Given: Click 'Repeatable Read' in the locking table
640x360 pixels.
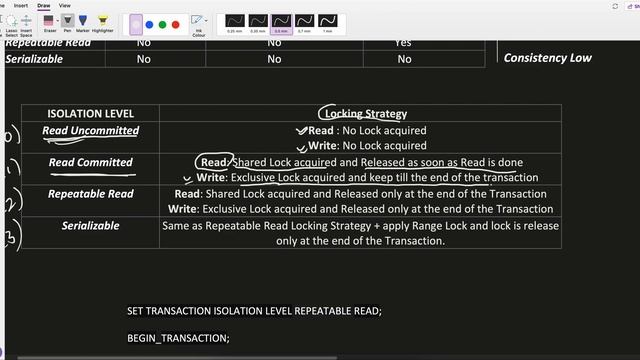Looking at the screenshot, I should (90, 194).
